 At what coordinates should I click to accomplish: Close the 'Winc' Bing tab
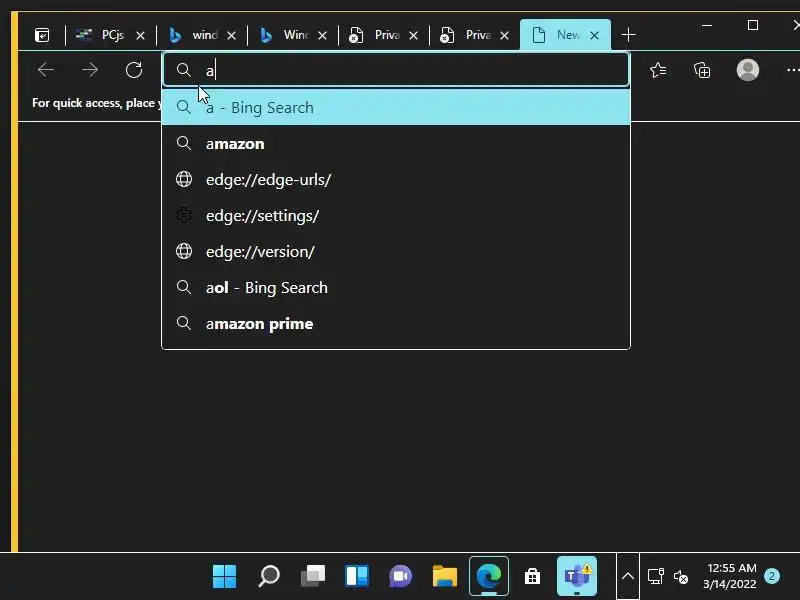point(322,35)
